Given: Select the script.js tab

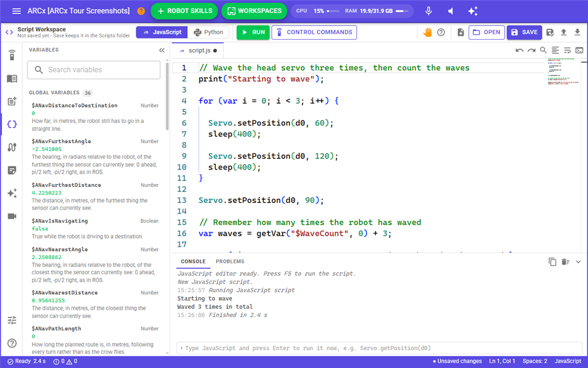Looking at the screenshot, I should click(x=198, y=51).
